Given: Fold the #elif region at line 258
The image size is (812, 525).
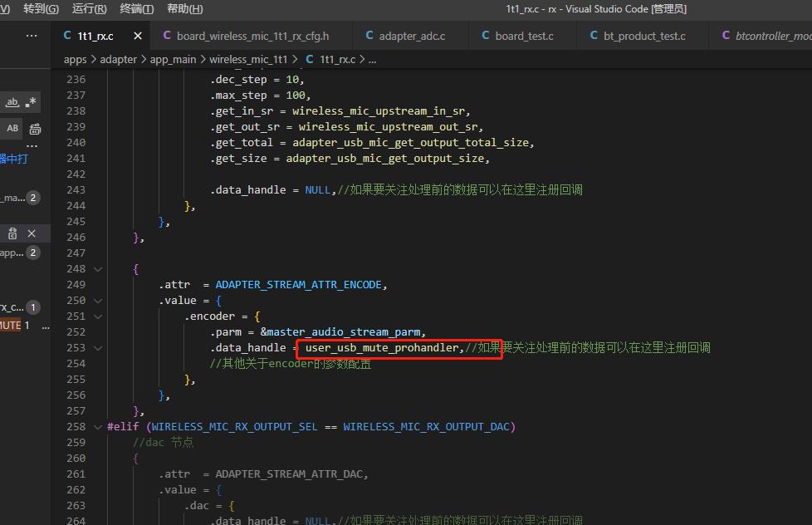Looking at the screenshot, I should click(x=98, y=427).
